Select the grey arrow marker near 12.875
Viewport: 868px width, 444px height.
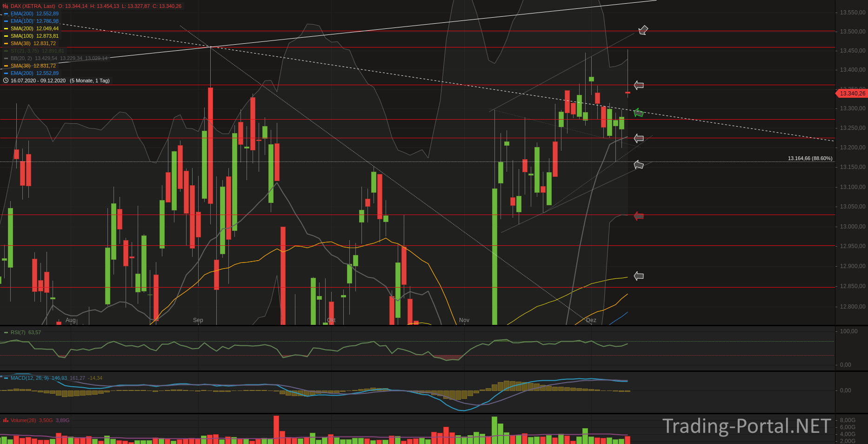(639, 276)
